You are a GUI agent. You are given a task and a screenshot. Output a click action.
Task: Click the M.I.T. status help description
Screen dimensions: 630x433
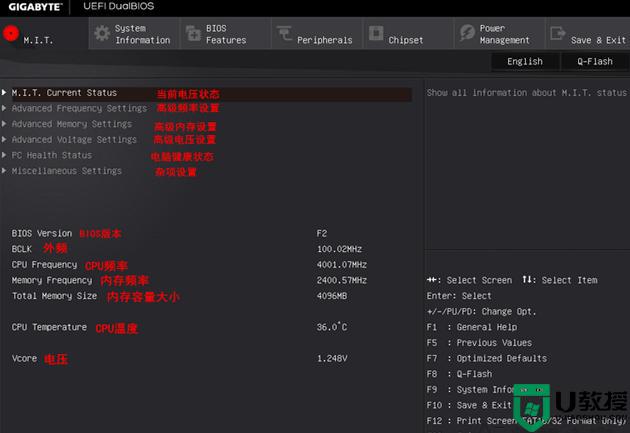[527, 93]
